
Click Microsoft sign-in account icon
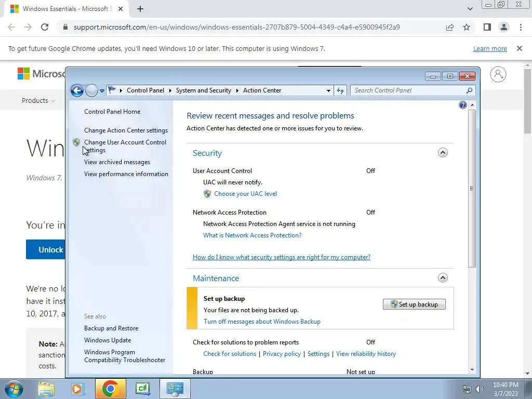point(498,74)
